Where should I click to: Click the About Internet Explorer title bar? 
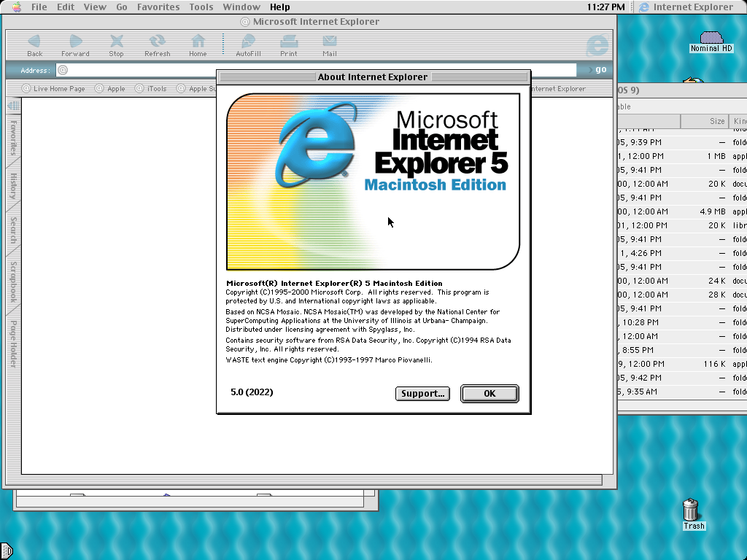click(x=373, y=77)
